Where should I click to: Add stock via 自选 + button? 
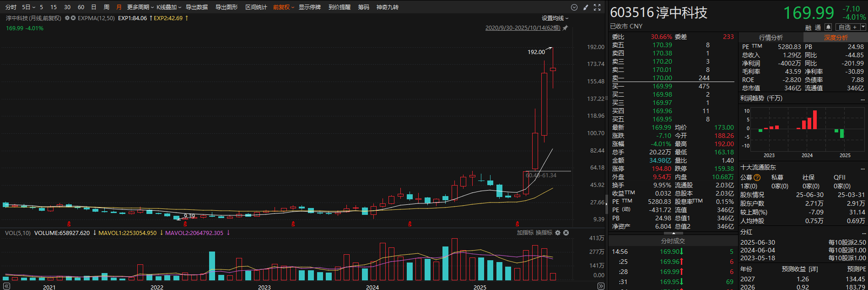(x=847, y=27)
